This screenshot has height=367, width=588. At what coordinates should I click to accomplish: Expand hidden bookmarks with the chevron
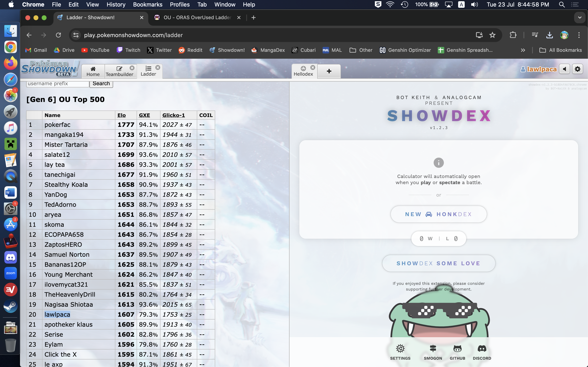tap(523, 50)
